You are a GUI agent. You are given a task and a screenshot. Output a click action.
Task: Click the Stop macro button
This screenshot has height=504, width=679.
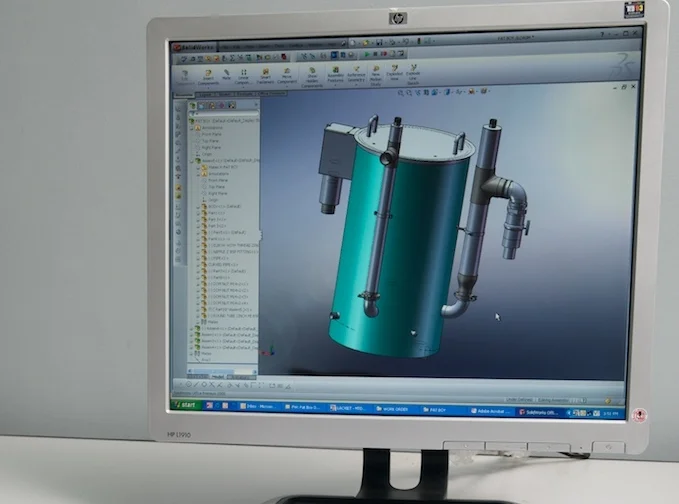click(x=375, y=54)
